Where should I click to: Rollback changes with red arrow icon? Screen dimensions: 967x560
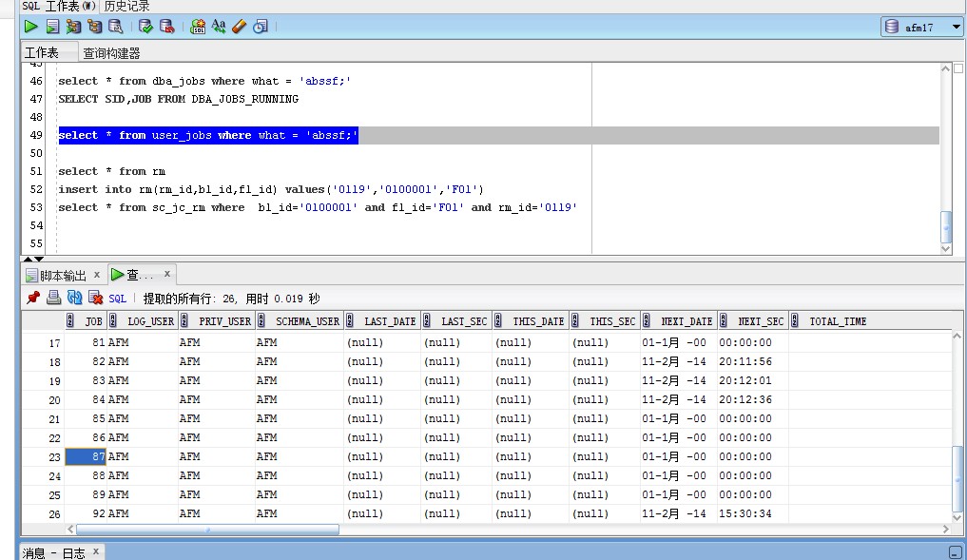coord(166,27)
